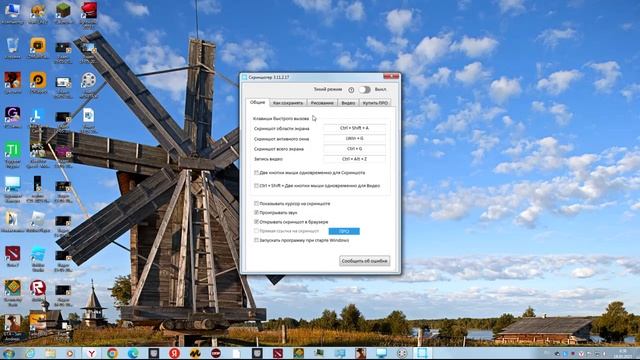Open Google Chrome from the taskbar

(x=112, y=353)
